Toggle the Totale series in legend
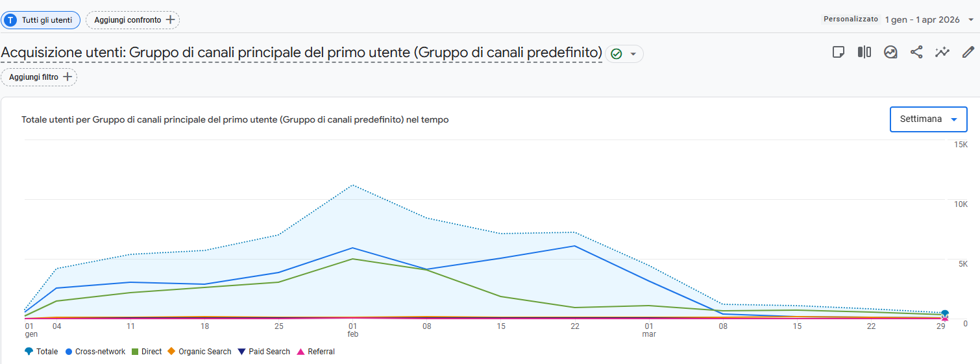The image size is (980, 364). tap(42, 352)
